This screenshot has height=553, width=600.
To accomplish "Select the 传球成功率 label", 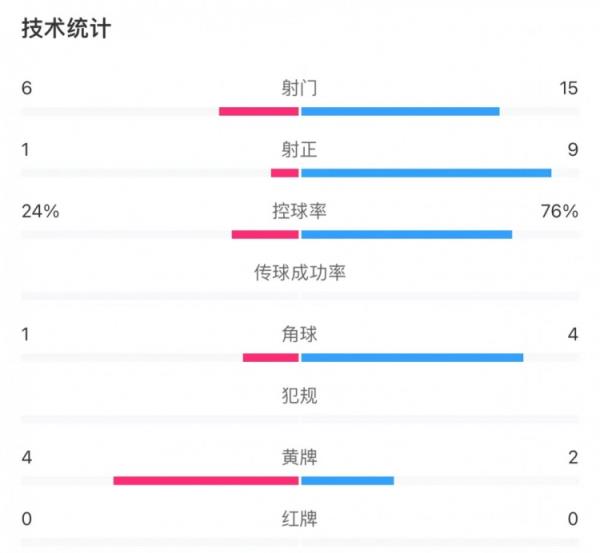I will click(300, 272).
